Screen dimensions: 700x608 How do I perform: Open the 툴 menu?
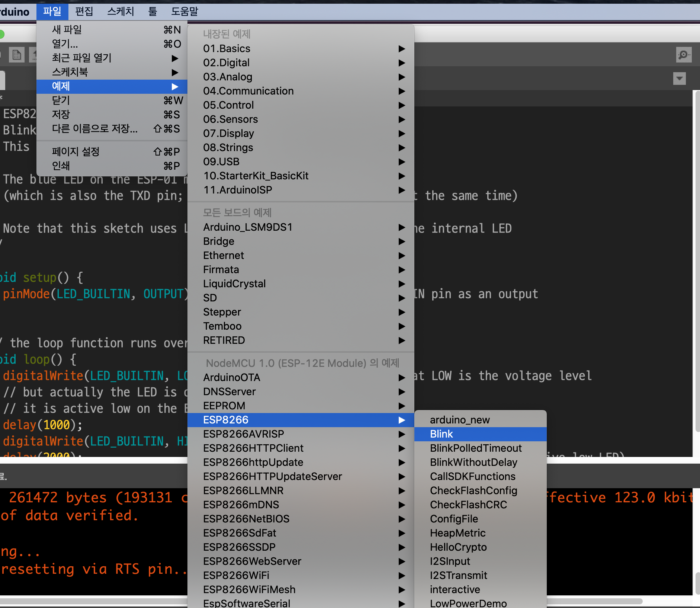(x=152, y=12)
